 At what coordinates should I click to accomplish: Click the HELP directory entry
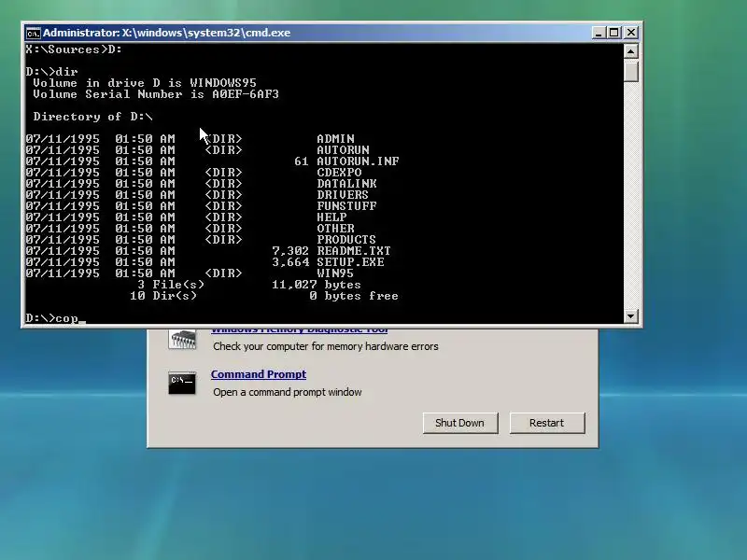[x=332, y=217]
